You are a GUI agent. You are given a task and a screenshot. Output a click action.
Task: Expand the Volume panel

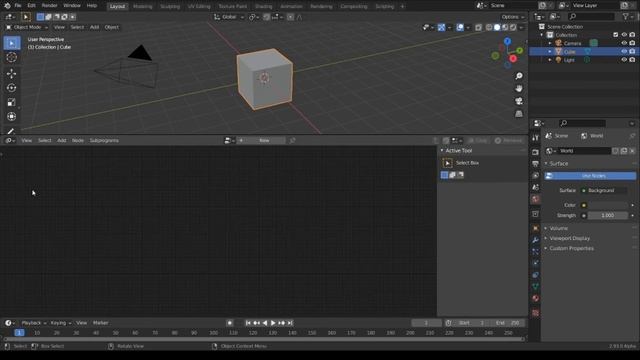pos(558,228)
